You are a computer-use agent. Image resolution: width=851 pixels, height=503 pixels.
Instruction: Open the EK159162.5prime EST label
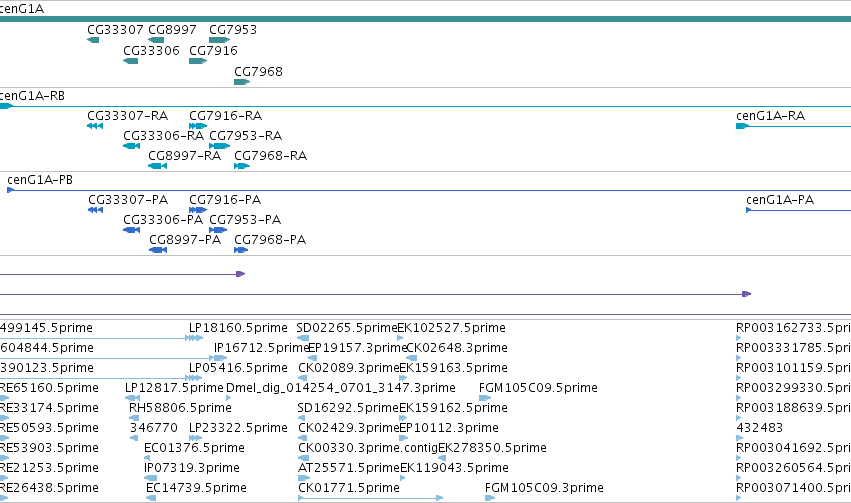click(454, 408)
